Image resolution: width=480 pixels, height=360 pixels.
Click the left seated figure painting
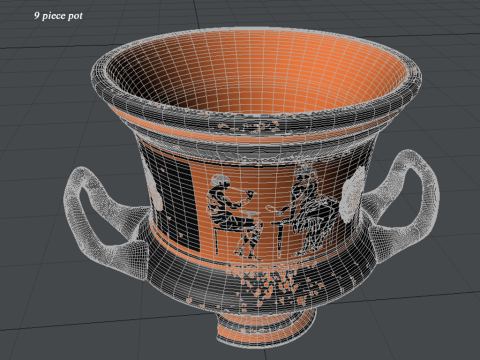(234, 217)
